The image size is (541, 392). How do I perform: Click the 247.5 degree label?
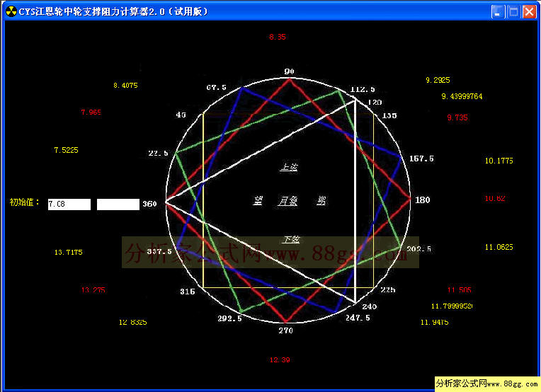point(358,318)
